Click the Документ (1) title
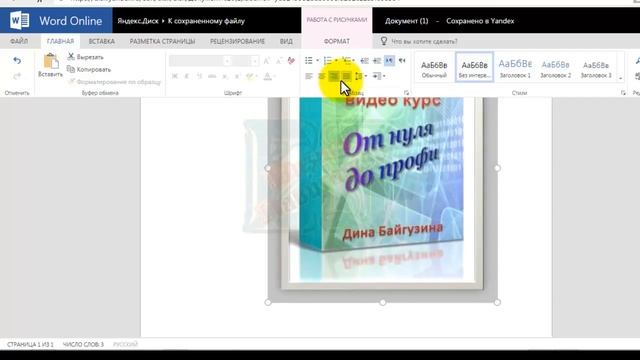This screenshot has width=640, height=360. [x=407, y=21]
